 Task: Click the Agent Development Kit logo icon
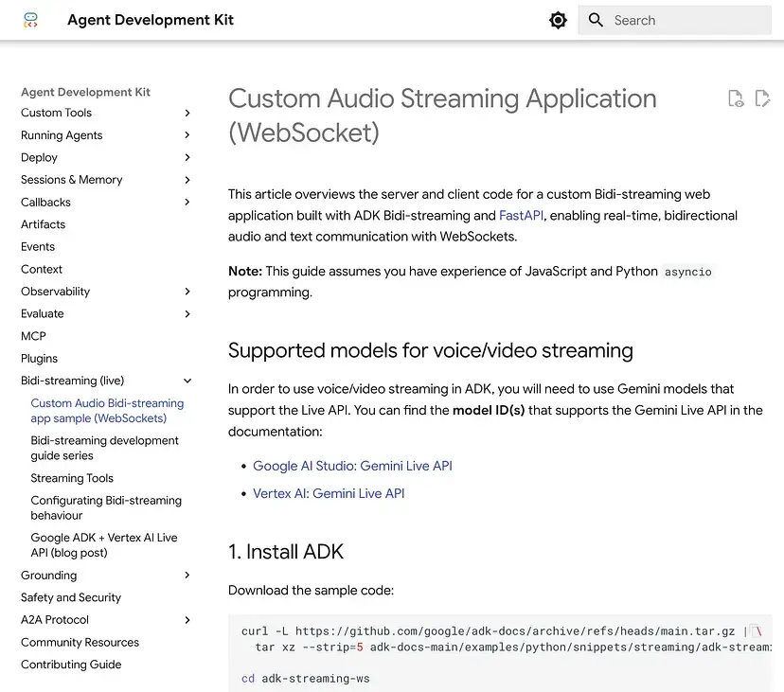31,20
